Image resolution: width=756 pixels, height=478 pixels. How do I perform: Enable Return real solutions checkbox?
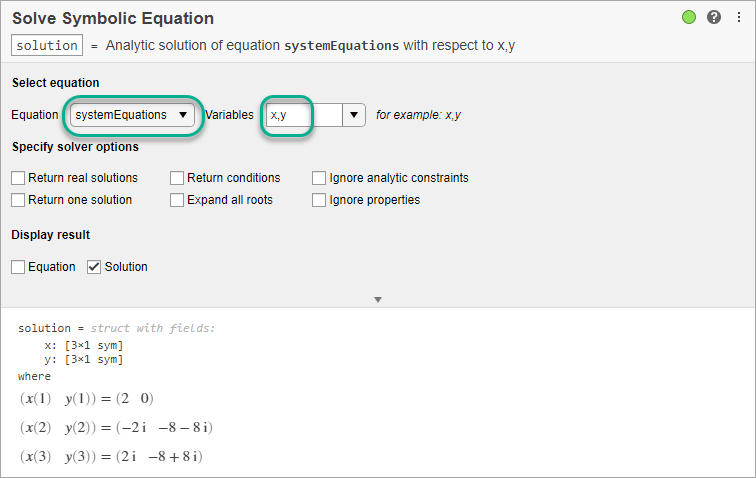18,178
